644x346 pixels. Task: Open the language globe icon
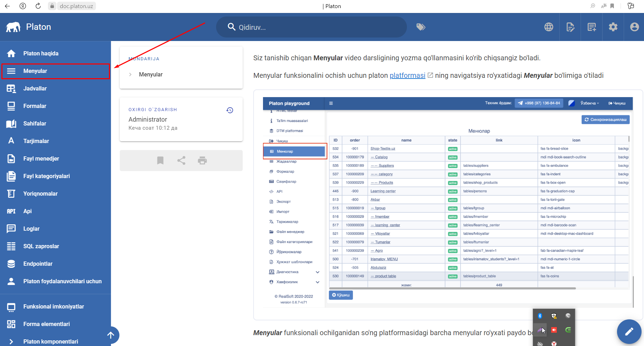coord(549,27)
